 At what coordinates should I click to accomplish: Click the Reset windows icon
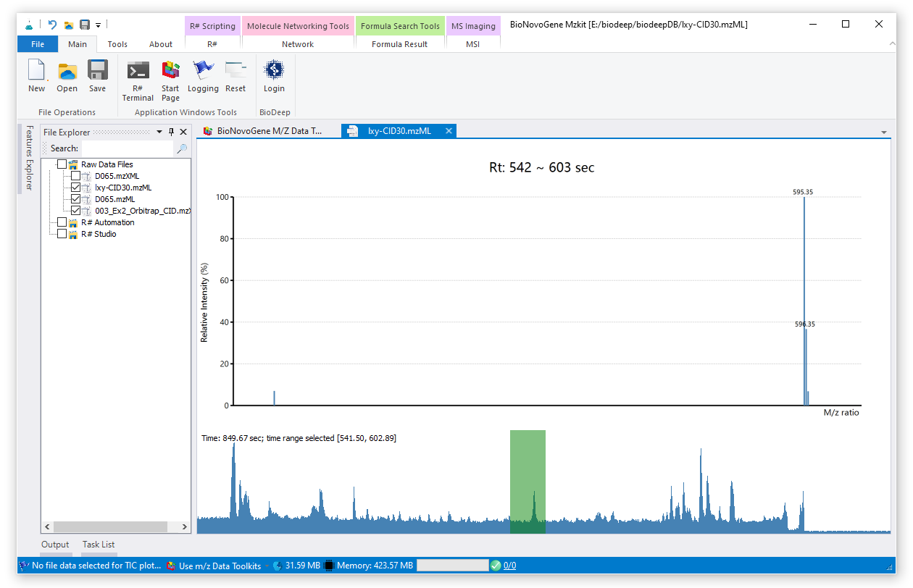(x=235, y=71)
